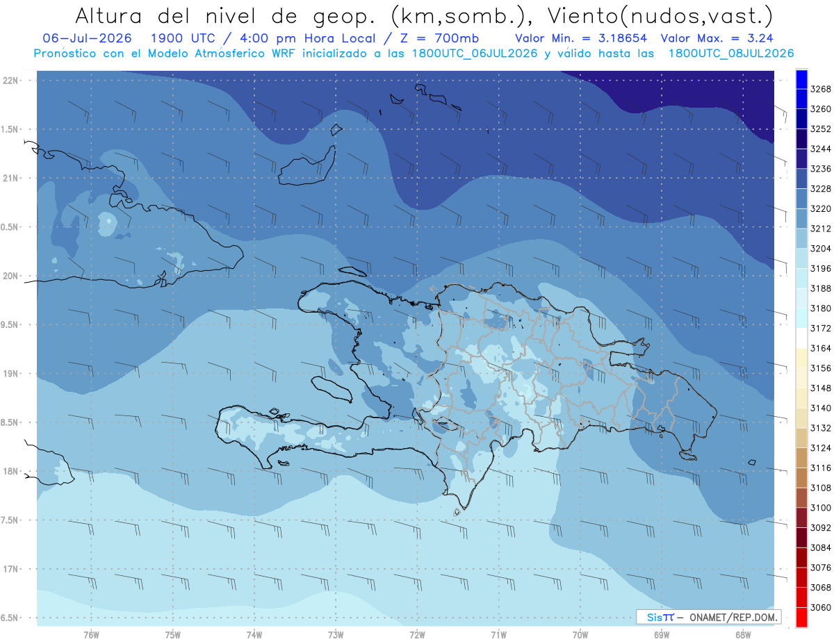Screen dimensions: 834x644
Task: Click the date '06-Jul-2026'
Action: tap(85, 38)
